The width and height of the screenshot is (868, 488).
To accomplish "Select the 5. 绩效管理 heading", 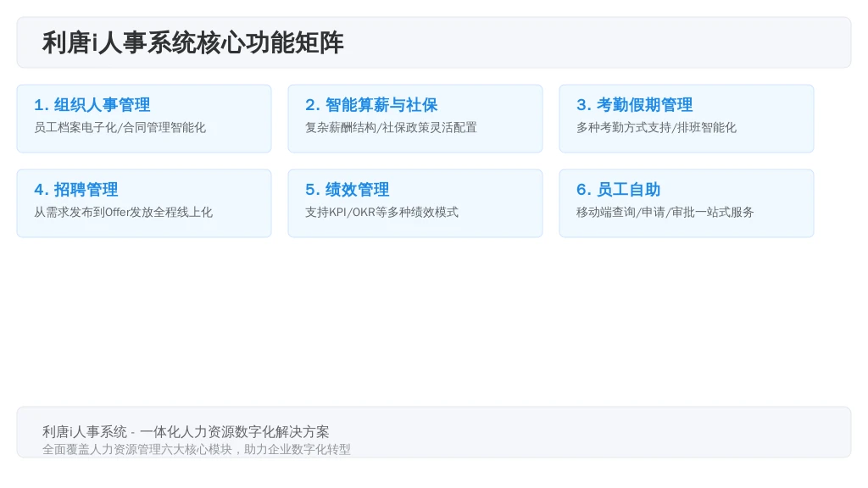I will click(x=347, y=189).
